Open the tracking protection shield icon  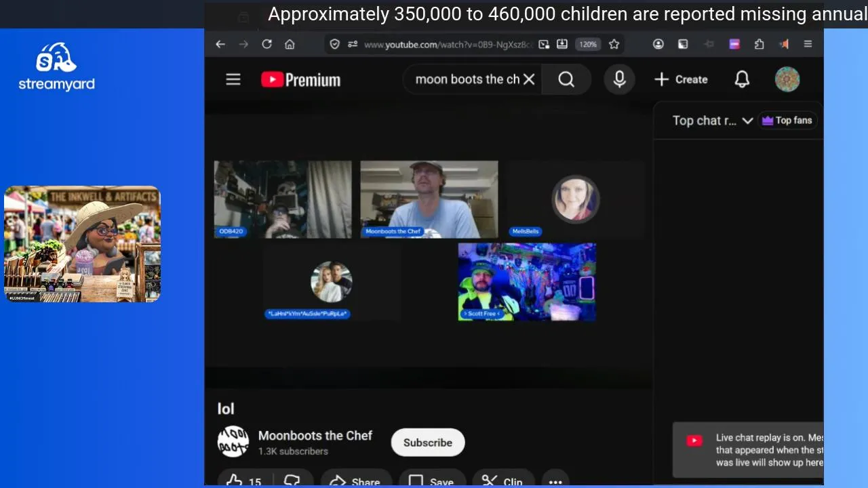point(334,44)
